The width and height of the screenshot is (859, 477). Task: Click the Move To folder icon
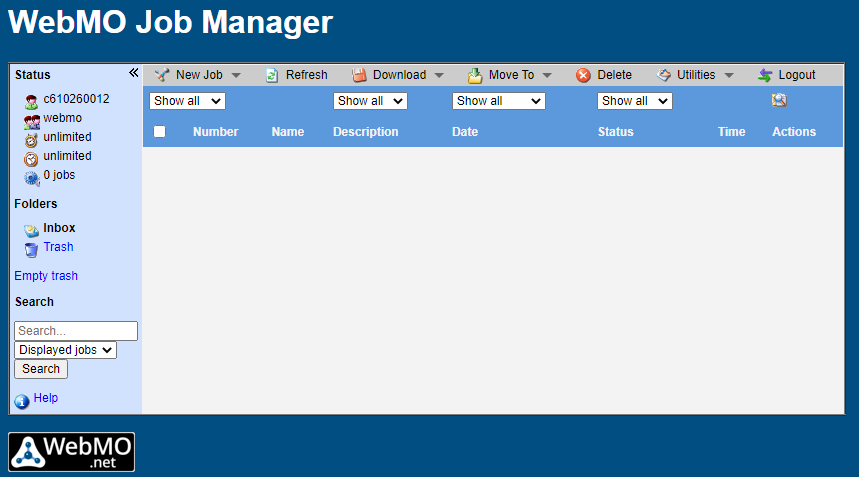tap(475, 75)
